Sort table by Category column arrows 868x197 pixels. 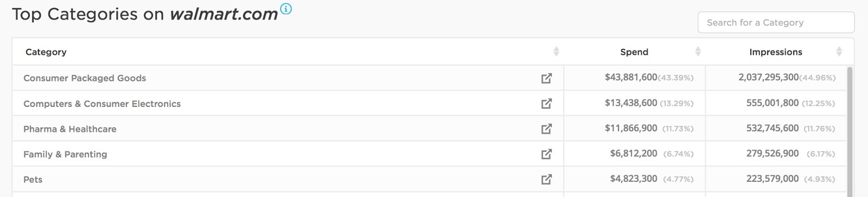pos(556,52)
